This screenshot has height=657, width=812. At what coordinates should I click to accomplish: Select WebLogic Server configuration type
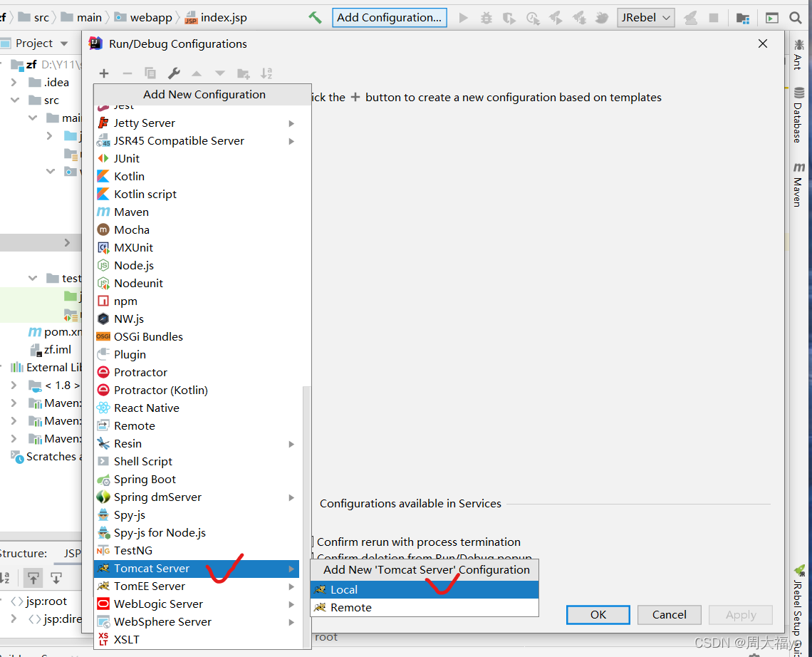click(197, 604)
